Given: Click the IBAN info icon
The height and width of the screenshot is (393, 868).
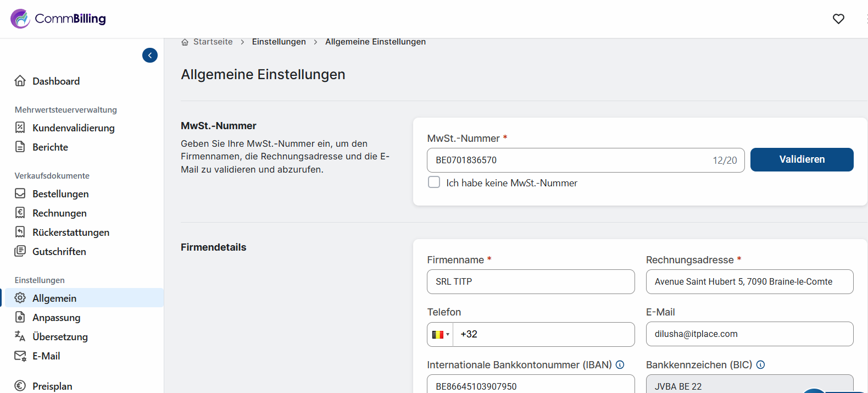Looking at the screenshot, I should click(x=620, y=364).
